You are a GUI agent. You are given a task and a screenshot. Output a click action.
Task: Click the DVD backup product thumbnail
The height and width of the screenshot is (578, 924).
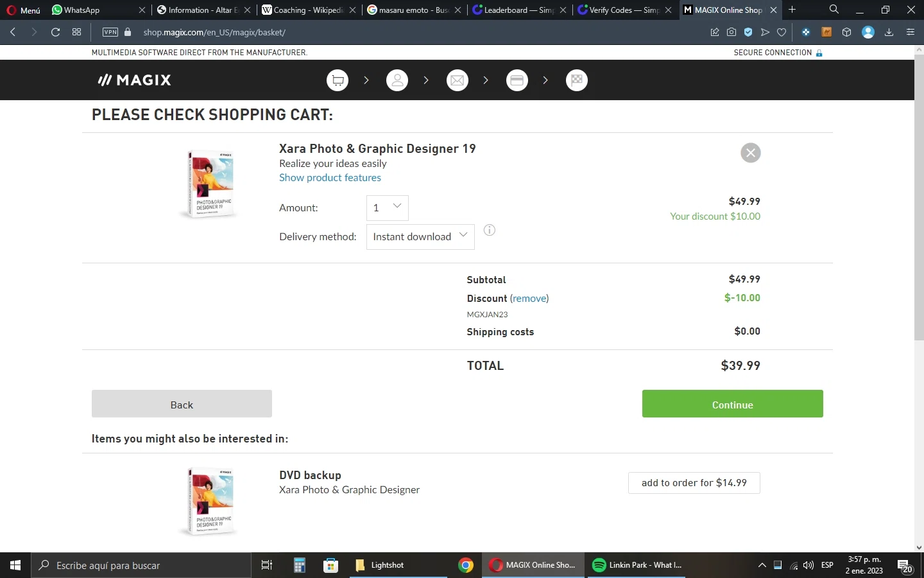(x=210, y=502)
